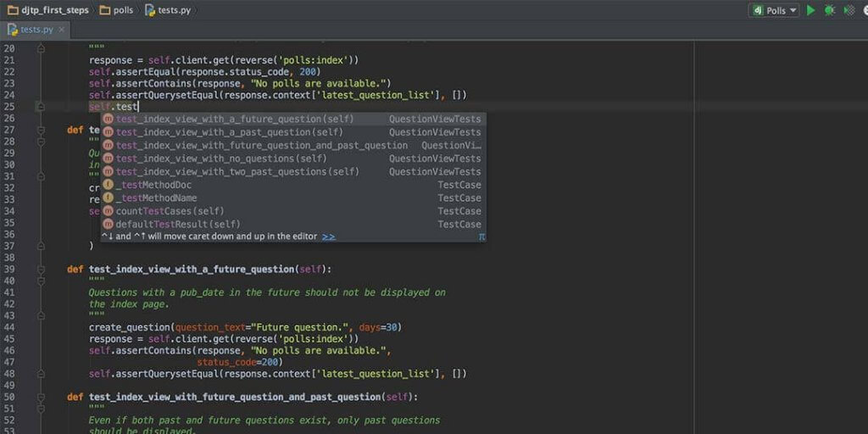The width and height of the screenshot is (868, 434).
Task: Fold the docstring starting at line 51
Action: pos(41,409)
